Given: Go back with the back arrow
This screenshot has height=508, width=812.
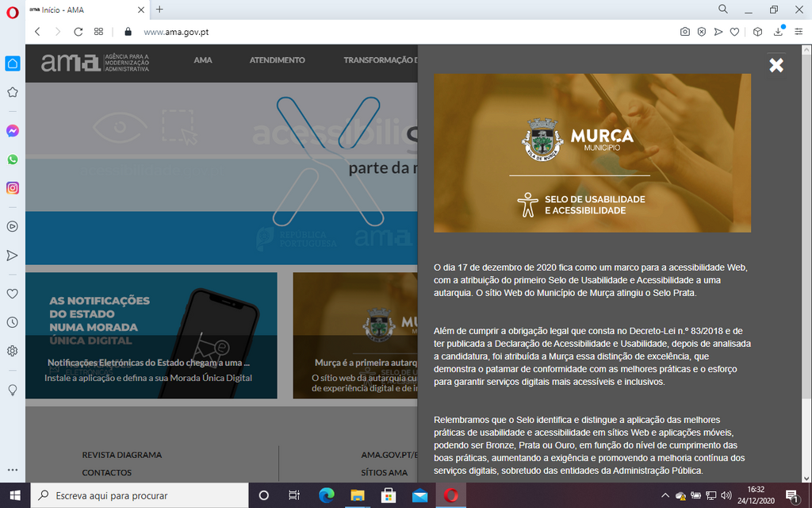Looking at the screenshot, I should click(x=37, y=32).
